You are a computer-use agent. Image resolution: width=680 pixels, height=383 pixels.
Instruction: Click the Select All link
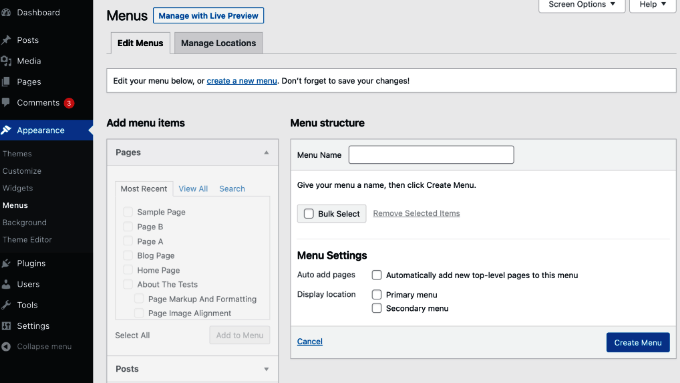(x=132, y=335)
